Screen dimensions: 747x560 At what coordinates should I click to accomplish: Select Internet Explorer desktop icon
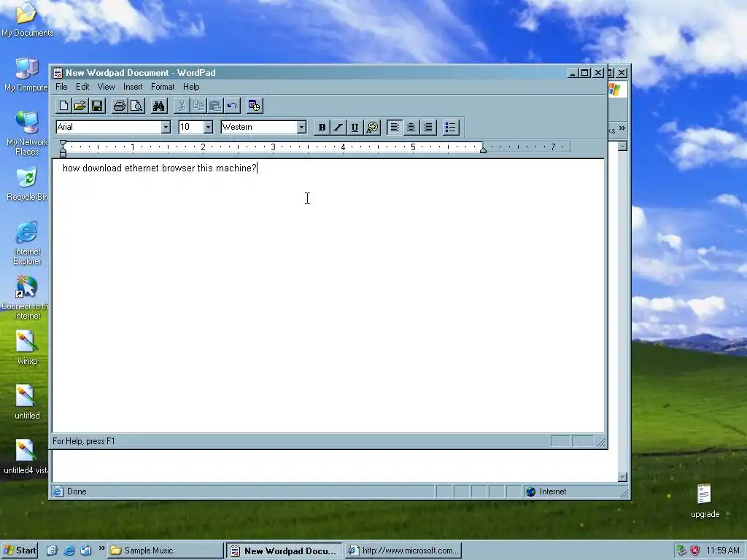click(27, 243)
